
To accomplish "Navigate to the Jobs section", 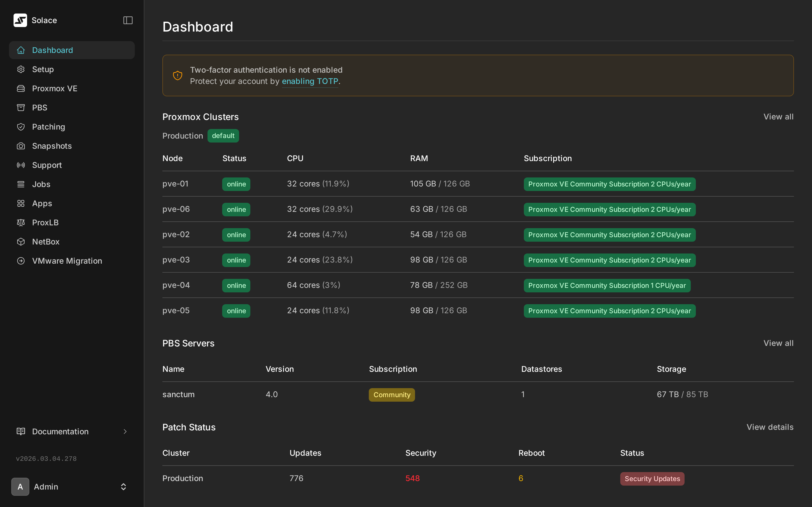I will pyautogui.click(x=41, y=184).
